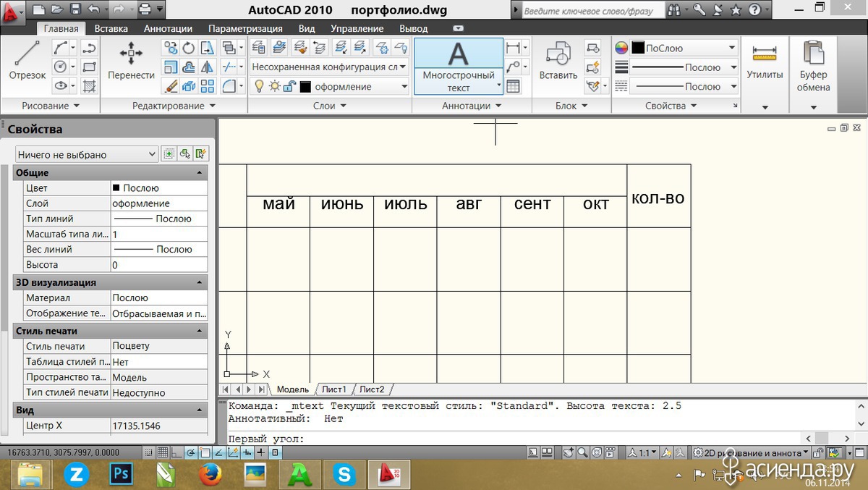The image size is (868, 490).
Task: Open Skype from the taskbar
Action: tap(344, 475)
